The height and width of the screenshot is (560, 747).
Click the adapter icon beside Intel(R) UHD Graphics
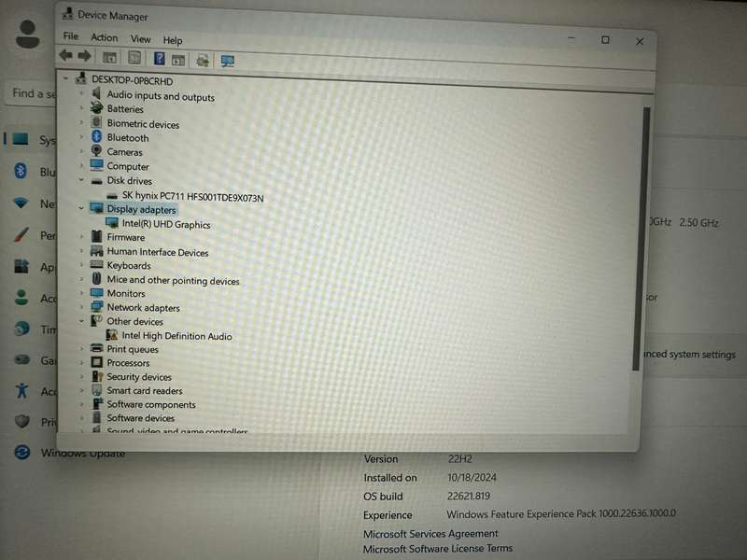[x=112, y=222]
